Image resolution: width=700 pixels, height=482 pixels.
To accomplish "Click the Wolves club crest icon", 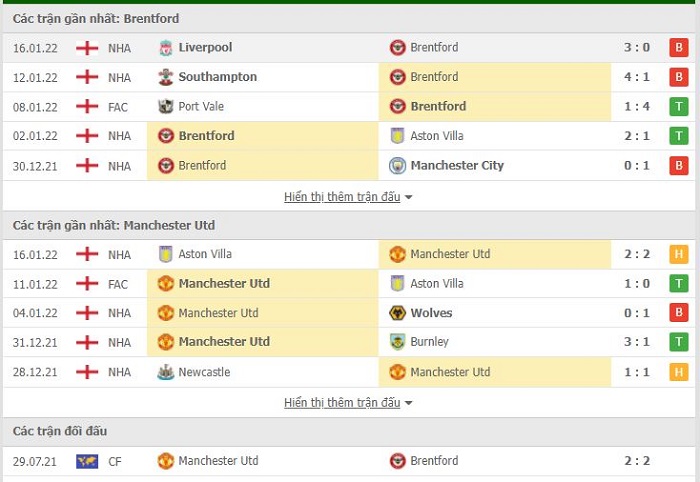I will point(397,313).
